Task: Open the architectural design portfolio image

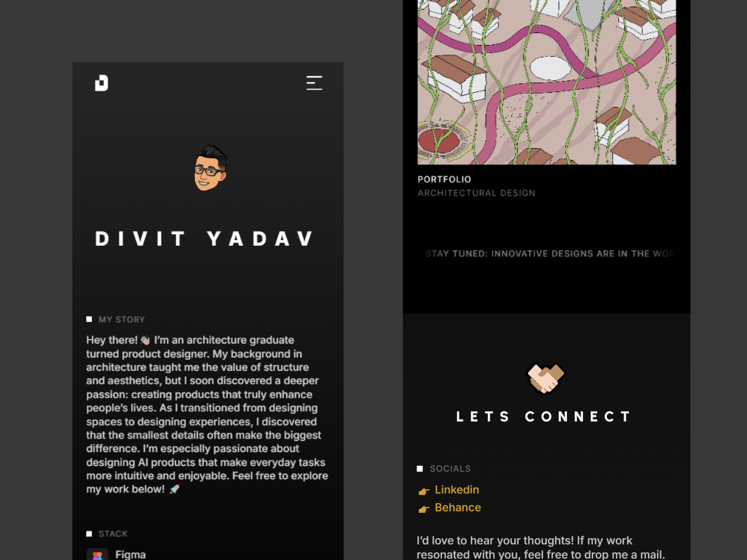Action: pyautogui.click(x=547, y=82)
